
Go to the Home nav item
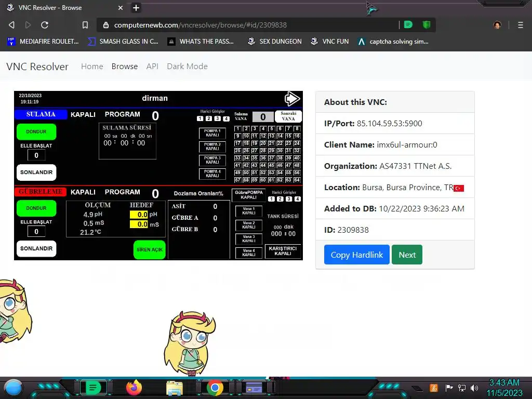92,66
